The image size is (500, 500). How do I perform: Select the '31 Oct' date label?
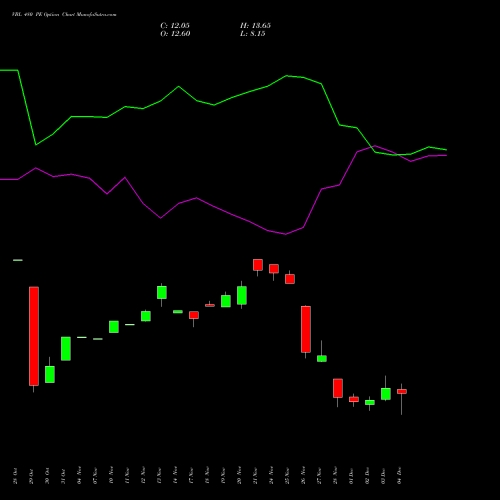pos(63,476)
